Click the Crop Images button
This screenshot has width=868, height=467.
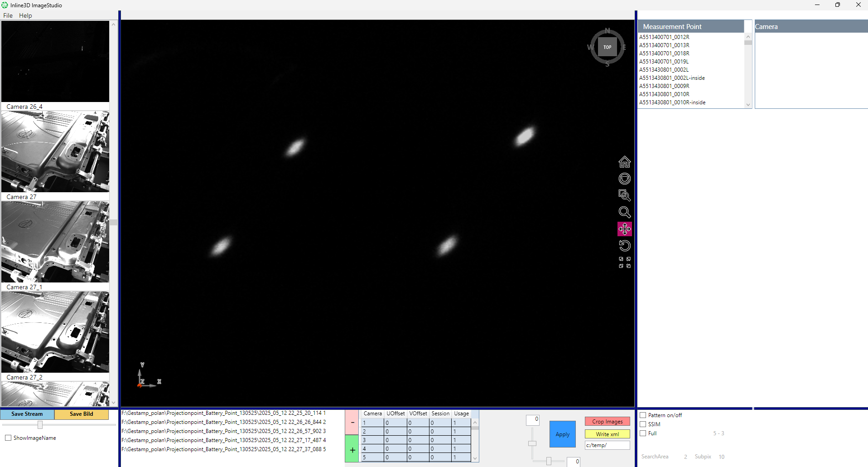coord(607,422)
